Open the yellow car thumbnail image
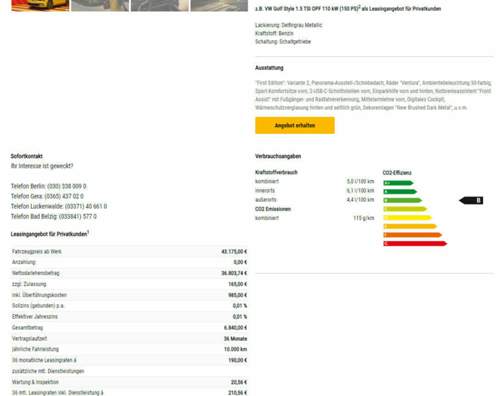 click(x=40, y=5)
